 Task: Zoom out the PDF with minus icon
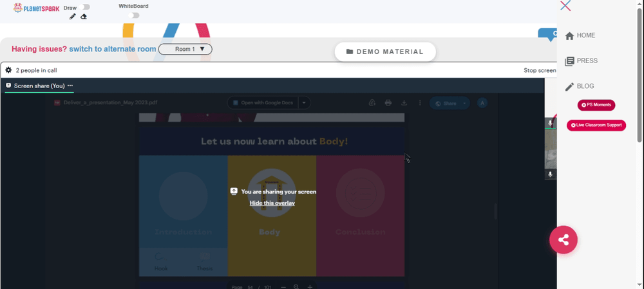[x=283, y=287]
